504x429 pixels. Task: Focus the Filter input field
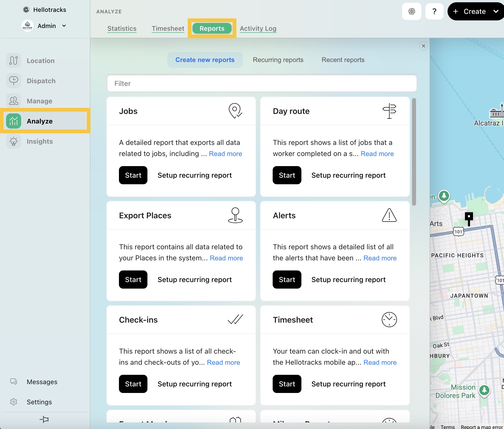pos(262,83)
